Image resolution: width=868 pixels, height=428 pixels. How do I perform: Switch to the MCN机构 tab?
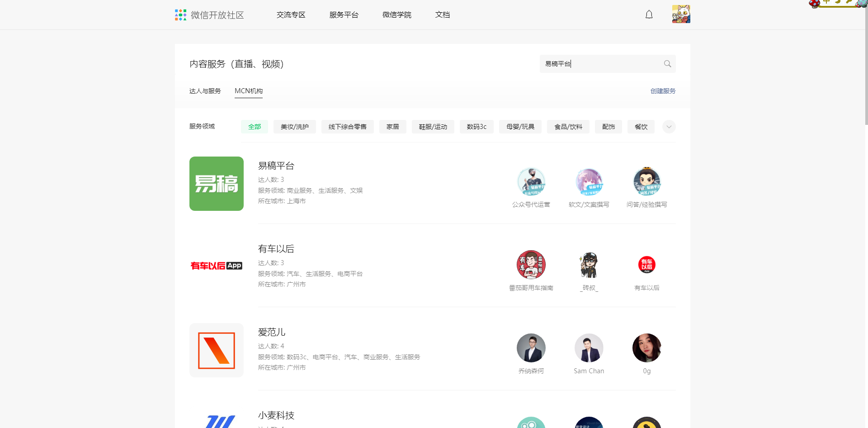click(x=249, y=91)
